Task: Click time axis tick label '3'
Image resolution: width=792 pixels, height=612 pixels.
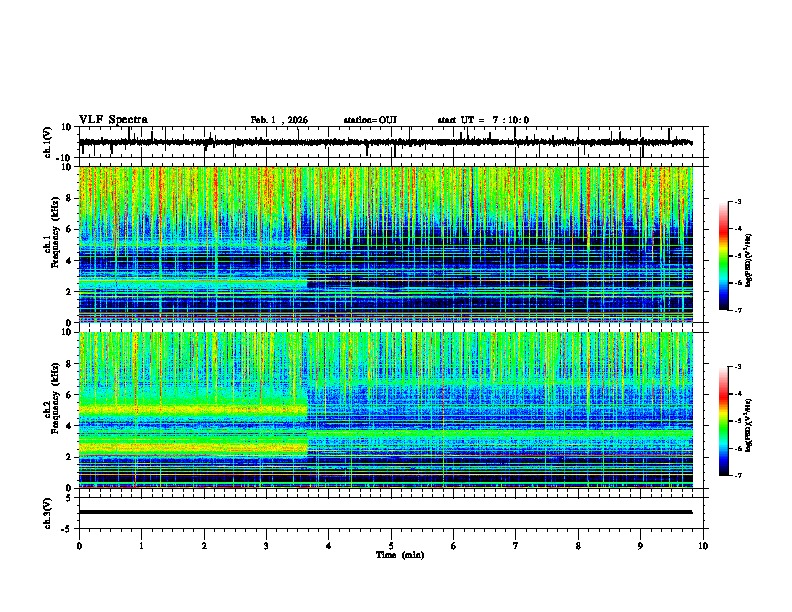Action: click(266, 546)
